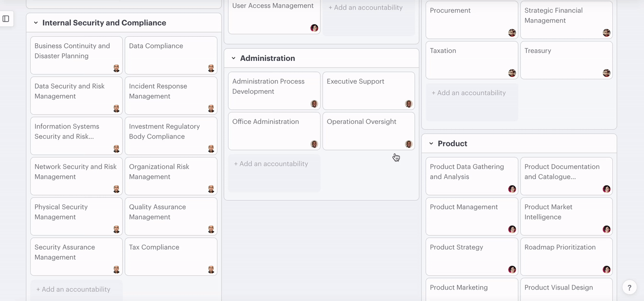This screenshot has width=644, height=301.
Task: Click avatar on Treasury card
Action: [606, 73]
